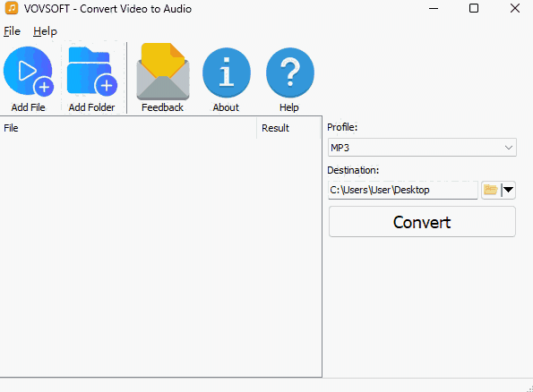
Task: Open the Help menu
Action: point(45,31)
